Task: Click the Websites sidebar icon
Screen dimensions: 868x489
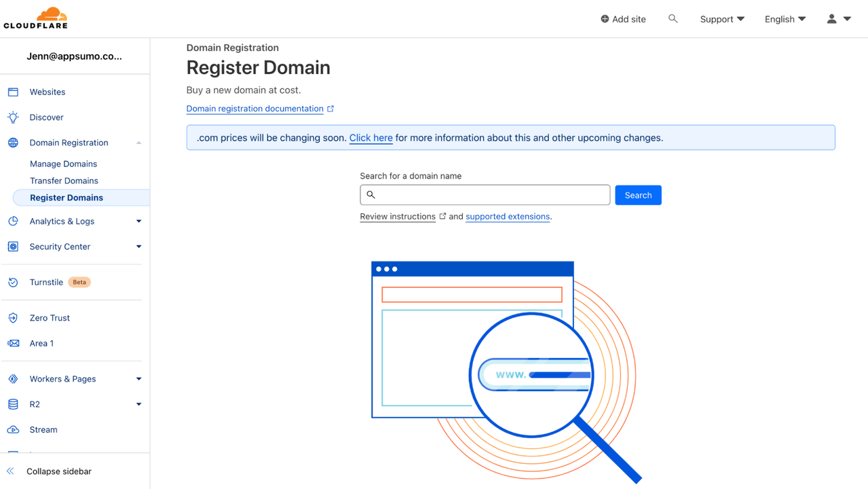Action: 13,92
